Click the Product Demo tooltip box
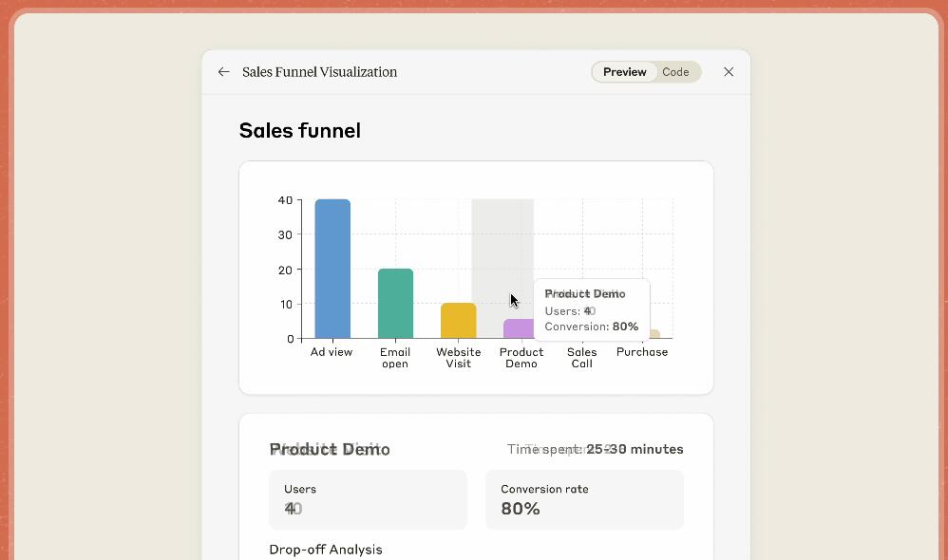The width and height of the screenshot is (948, 560). (592, 309)
